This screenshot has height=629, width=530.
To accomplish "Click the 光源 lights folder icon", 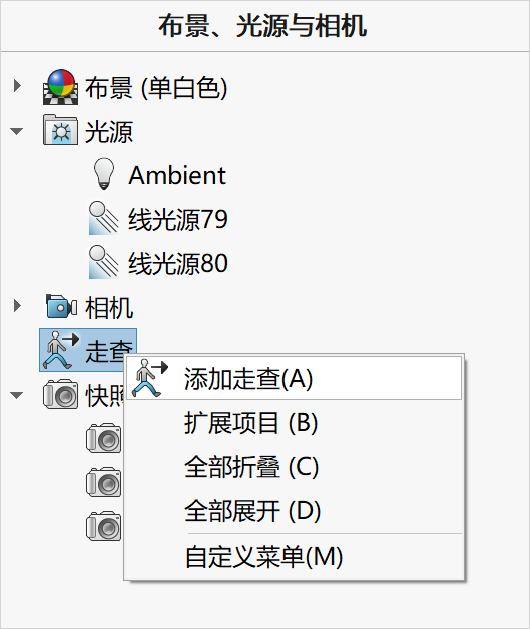I will pos(61,130).
